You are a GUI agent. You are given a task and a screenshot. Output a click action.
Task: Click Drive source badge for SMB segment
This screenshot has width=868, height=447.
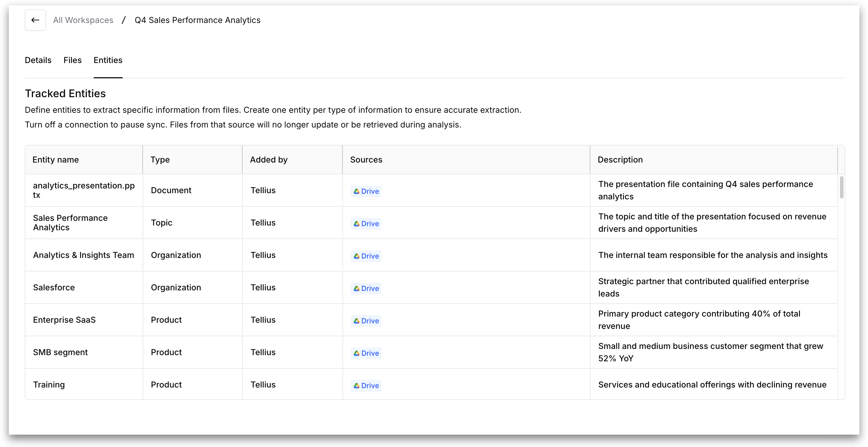(x=366, y=353)
